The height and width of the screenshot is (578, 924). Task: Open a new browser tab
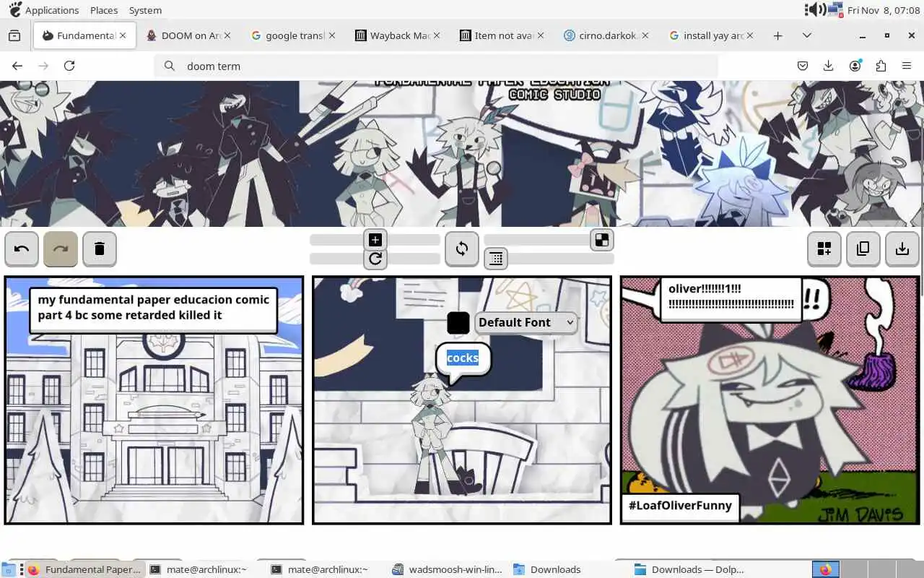click(x=777, y=35)
